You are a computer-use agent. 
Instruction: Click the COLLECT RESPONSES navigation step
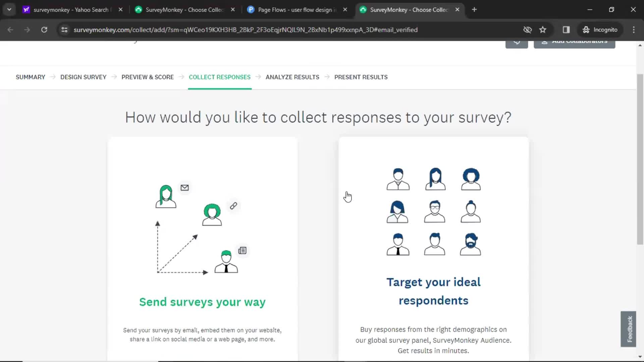coord(220,77)
